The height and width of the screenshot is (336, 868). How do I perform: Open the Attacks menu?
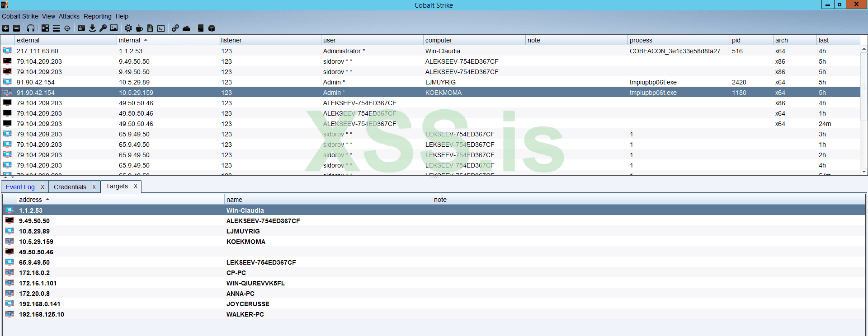(69, 16)
